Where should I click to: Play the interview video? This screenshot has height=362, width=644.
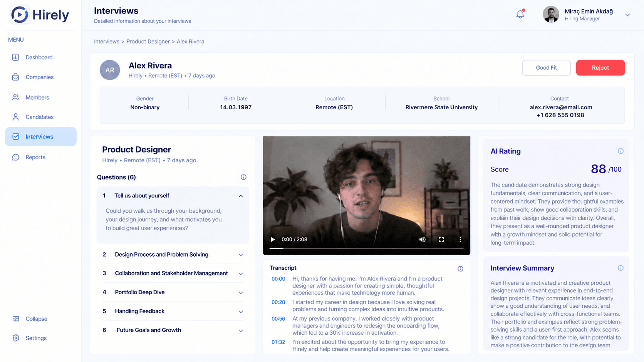tap(273, 239)
